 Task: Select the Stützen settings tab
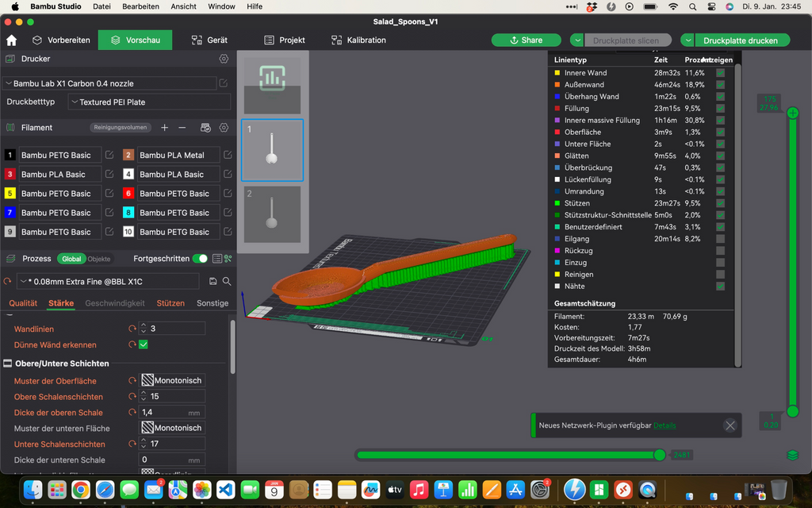pyautogui.click(x=170, y=303)
